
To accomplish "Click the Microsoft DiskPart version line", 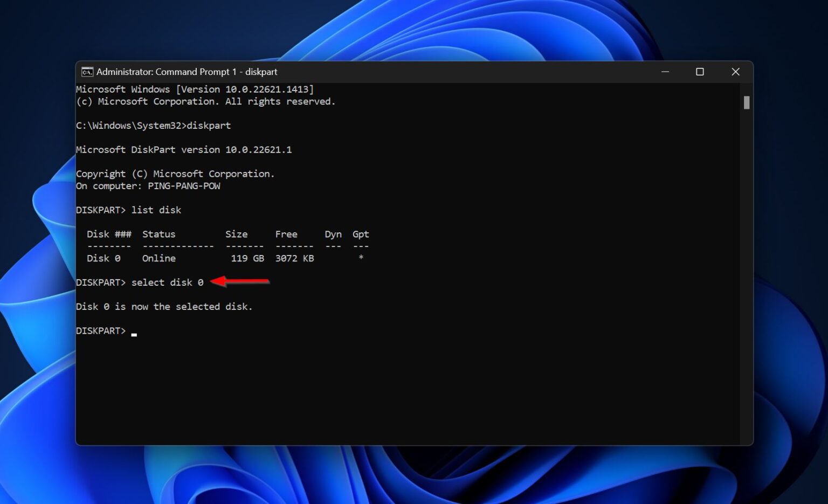I will pyautogui.click(x=184, y=149).
